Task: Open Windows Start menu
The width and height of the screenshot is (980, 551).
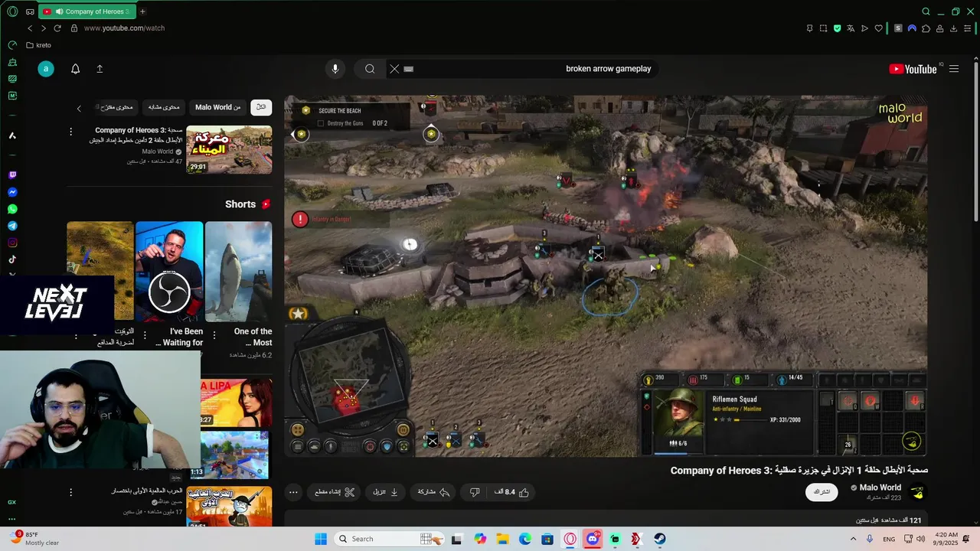Action: tap(321, 539)
